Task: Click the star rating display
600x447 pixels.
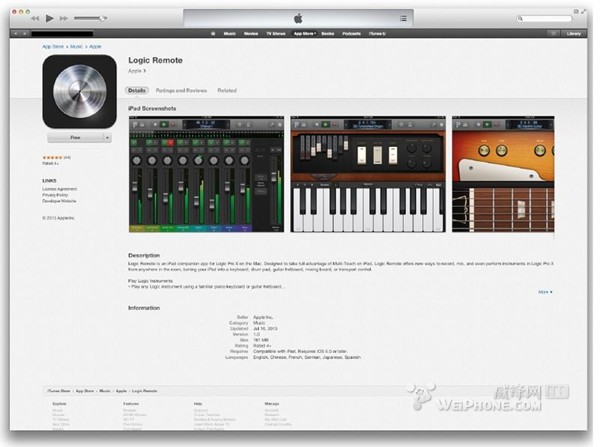Action: coord(52,157)
